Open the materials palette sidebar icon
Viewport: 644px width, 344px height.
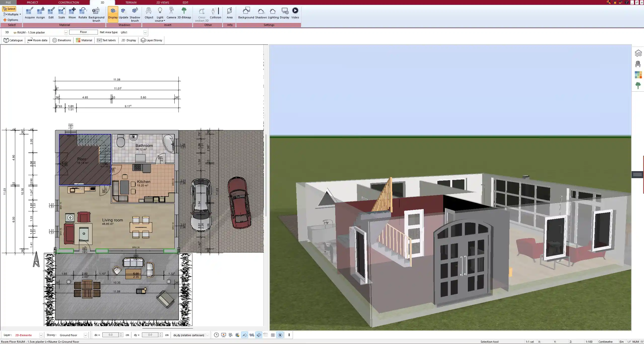[x=638, y=75]
